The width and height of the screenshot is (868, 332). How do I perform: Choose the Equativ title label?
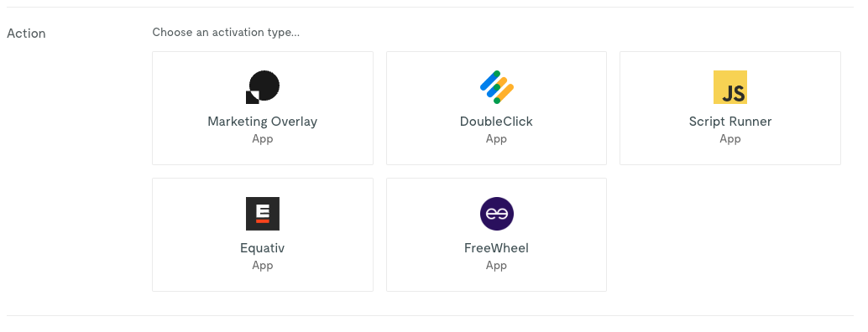point(263,248)
